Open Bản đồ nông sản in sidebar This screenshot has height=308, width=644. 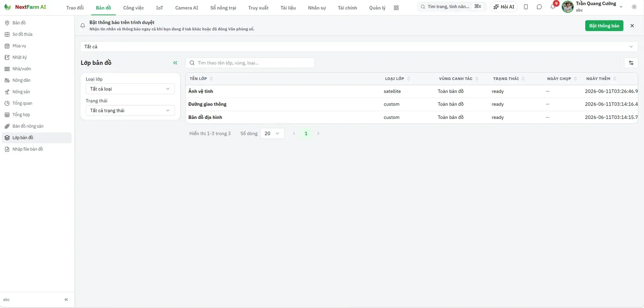click(x=37, y=126)
